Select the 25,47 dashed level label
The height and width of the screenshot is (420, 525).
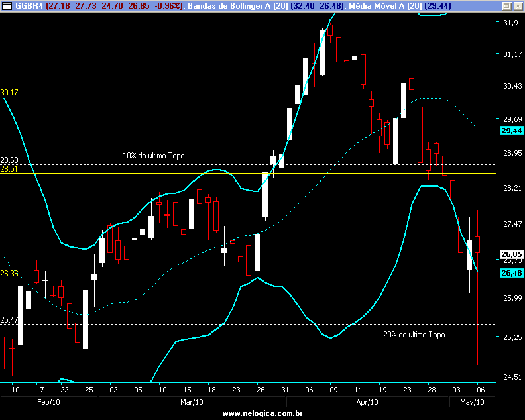(x=9, y=319)
